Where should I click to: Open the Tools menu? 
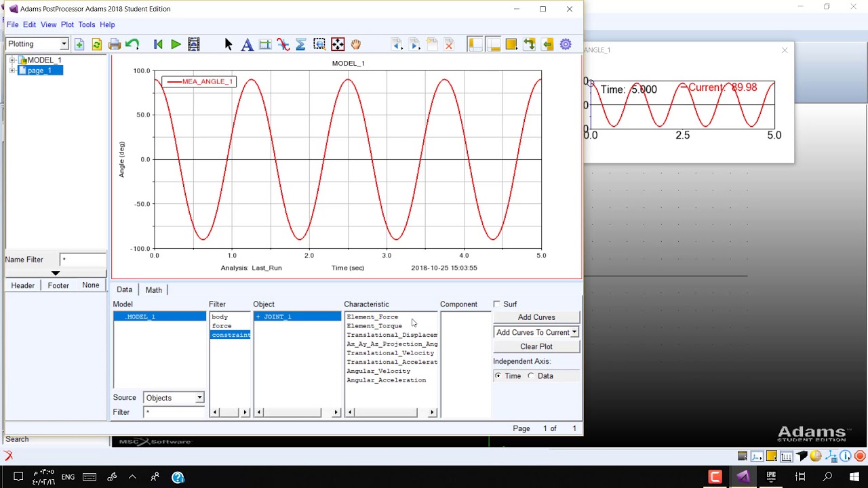click(87, 24)
